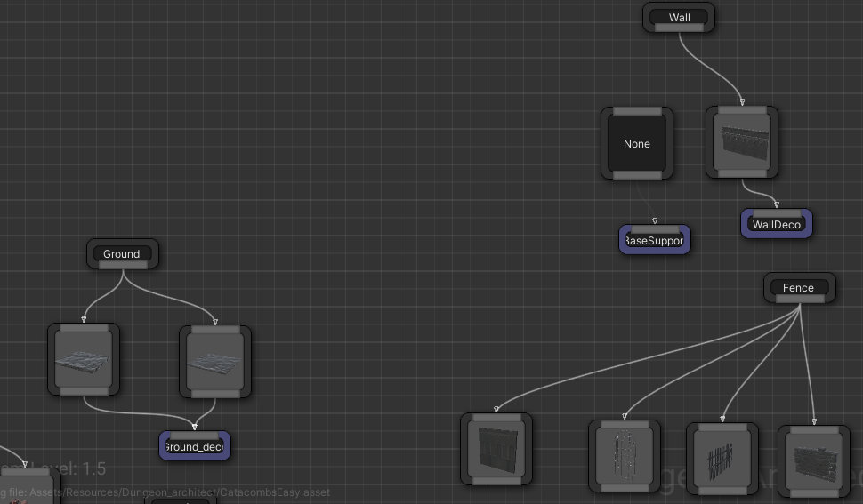863x504 pixels.
Task: Click the output pin below the Fence node
Action: coord(800,300)
